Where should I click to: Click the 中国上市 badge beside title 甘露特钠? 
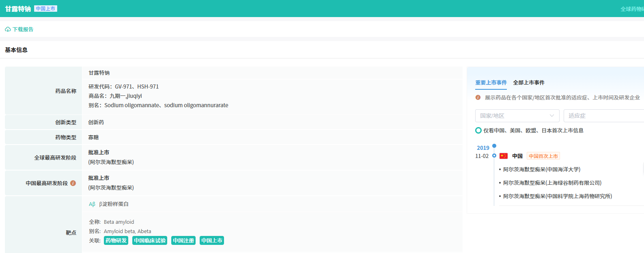(45, 9)
